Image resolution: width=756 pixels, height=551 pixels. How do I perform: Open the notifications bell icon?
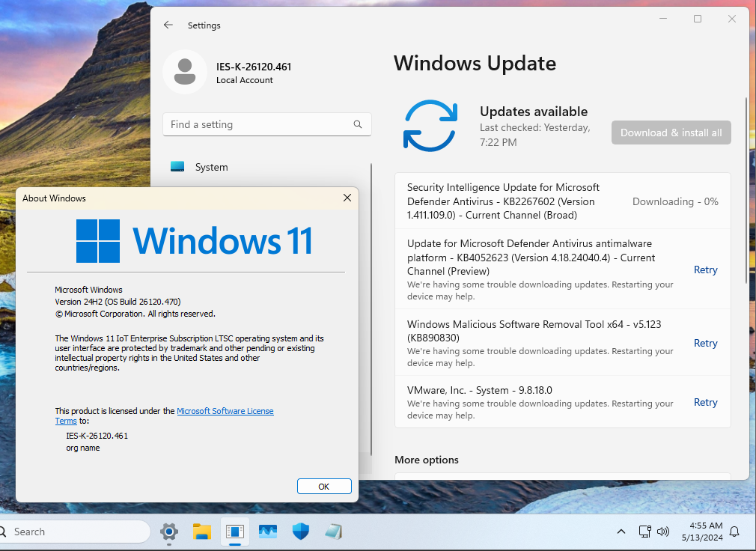point(734,532)
